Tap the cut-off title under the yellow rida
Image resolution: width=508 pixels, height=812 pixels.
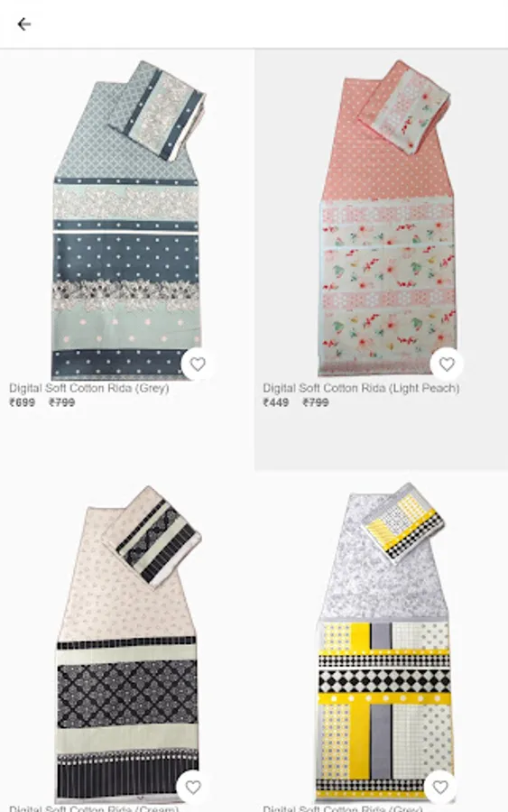coord(343,808)
